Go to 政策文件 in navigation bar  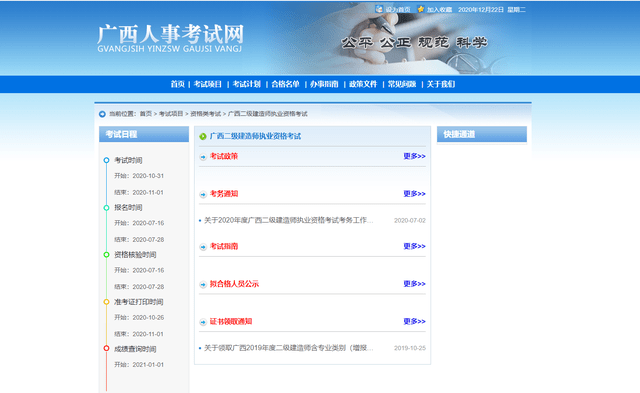tap(363, 84)
